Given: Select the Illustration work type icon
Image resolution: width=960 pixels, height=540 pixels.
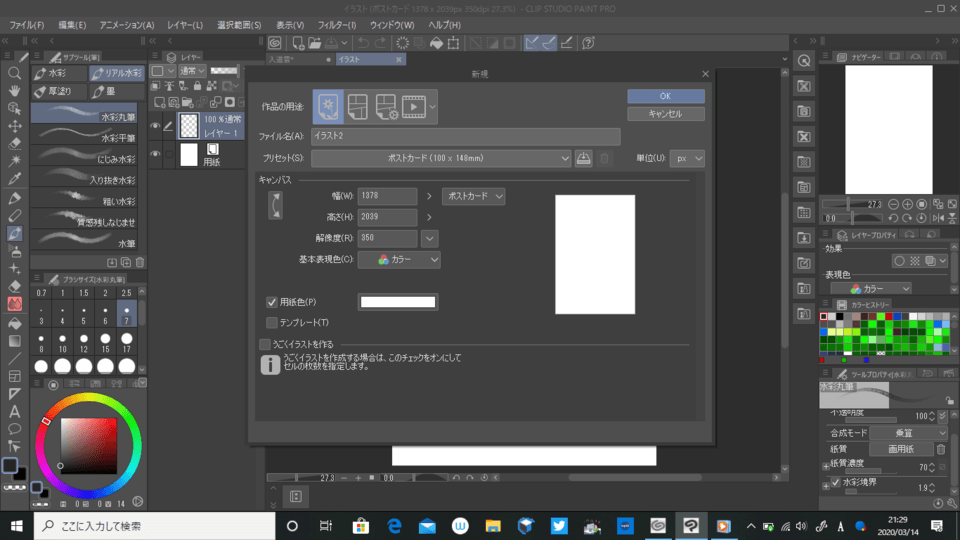Looking at the screenshot, I should 328,107.
